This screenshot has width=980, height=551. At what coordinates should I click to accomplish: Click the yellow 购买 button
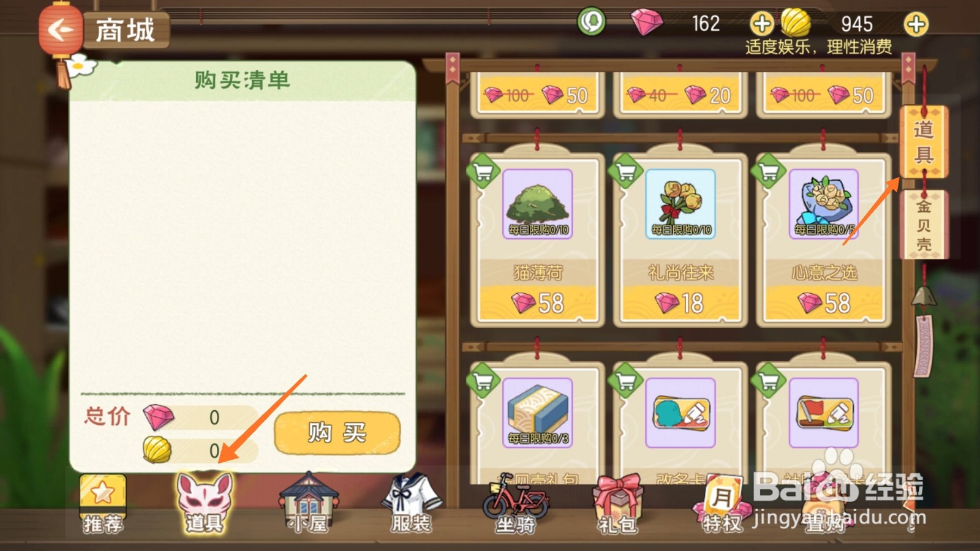(337, 433)
